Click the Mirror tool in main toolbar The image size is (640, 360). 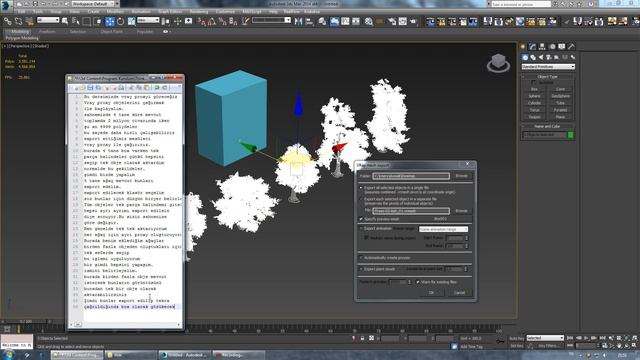click(x=298, y=21)
